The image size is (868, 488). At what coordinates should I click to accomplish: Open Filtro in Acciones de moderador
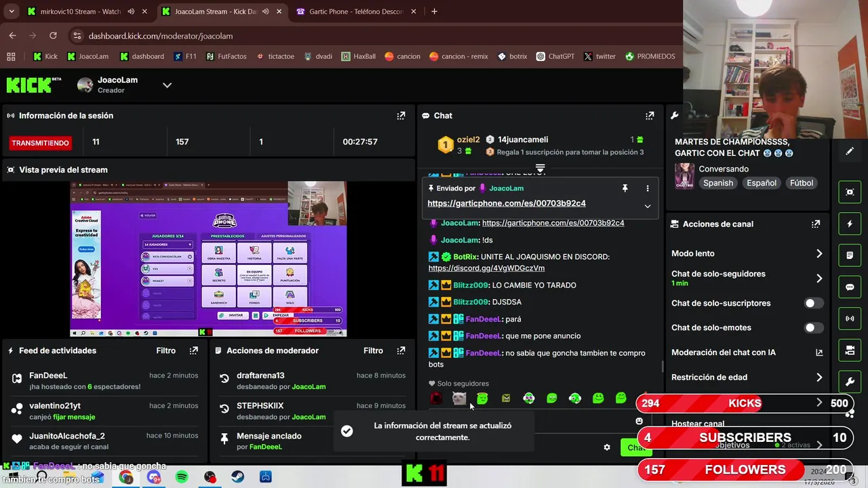(x=373, y=350)
